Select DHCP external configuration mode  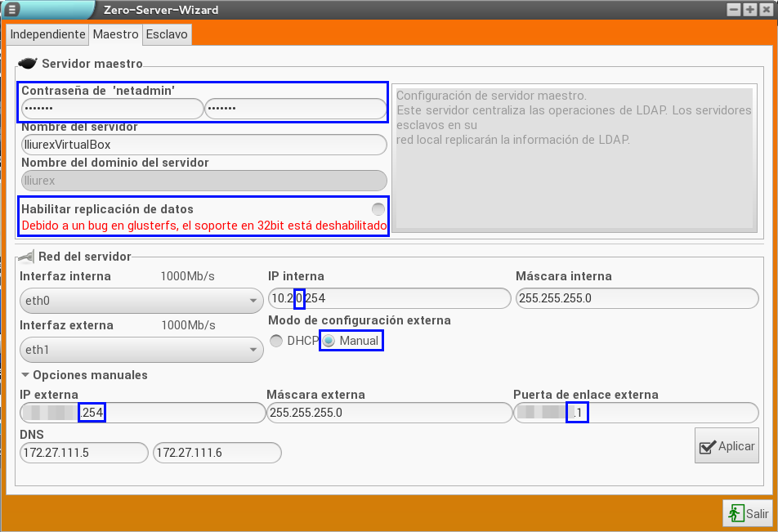click(277, 341)
